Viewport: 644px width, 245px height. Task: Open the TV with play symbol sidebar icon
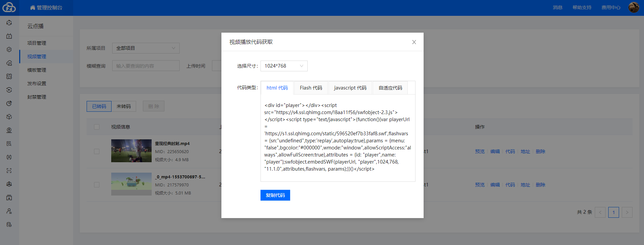[9, 36]
